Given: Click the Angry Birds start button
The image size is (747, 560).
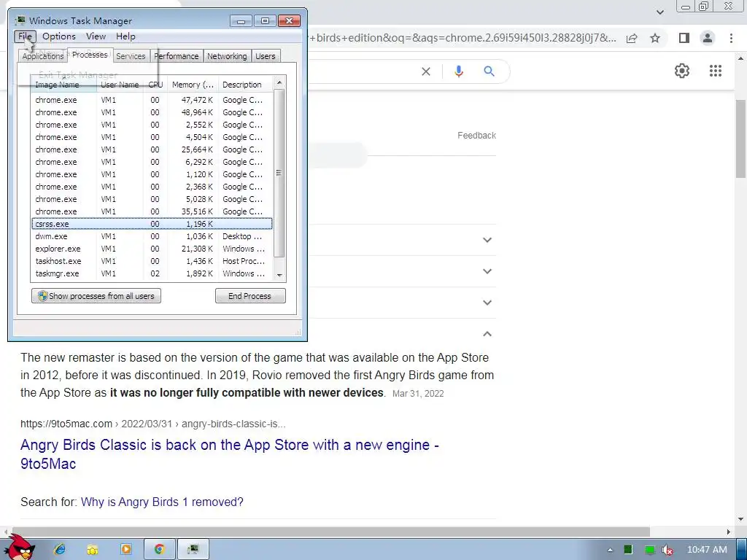Looking at the screenshot, I should pos(20,547).
